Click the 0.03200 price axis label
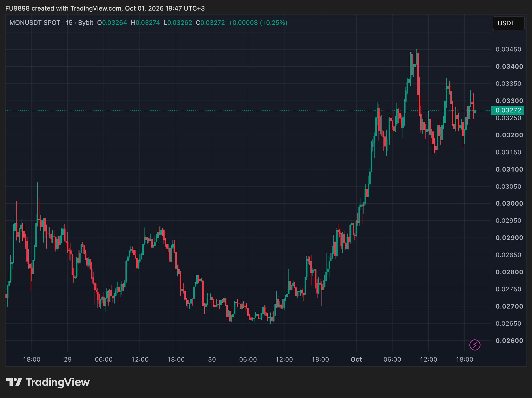The height and width of the screenshot is (398, 532). tap(509, 135)
